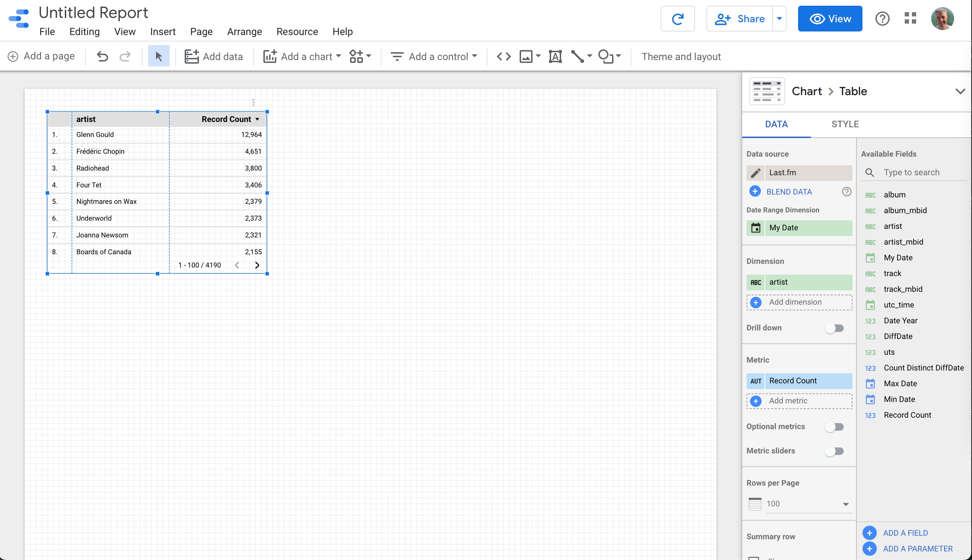
Task: Select the Max Date available field
Action: click(900, 384)
